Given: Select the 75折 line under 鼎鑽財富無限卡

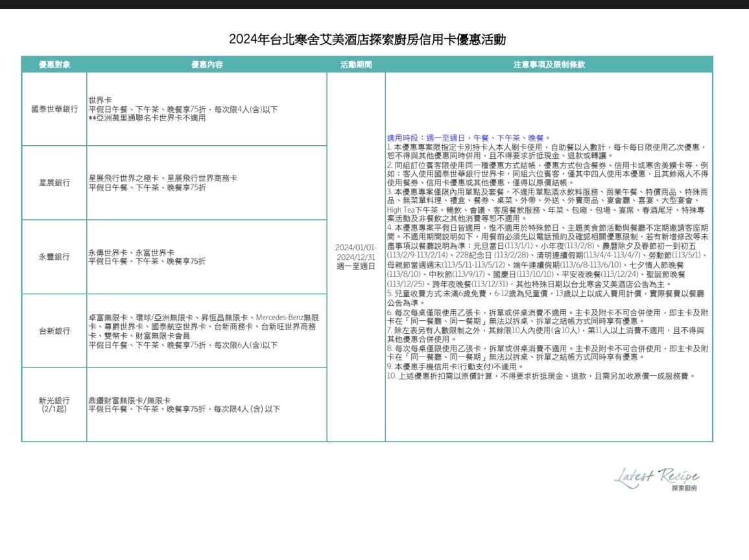Looking at the screenshot, I should [184, 409].
